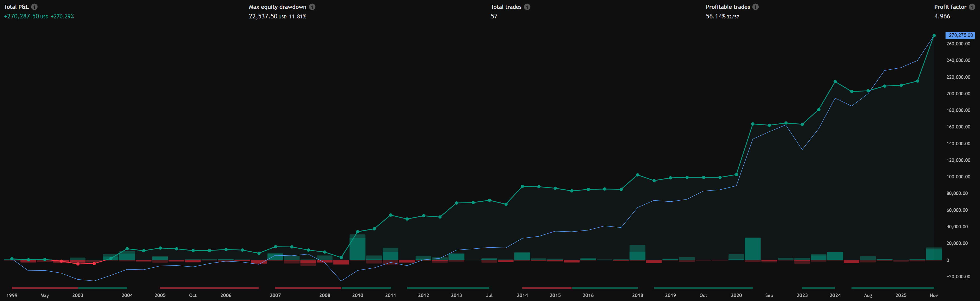Click the info icon beside Profitable trades
Viewport: 980px width, 301px height.
pos(755,7)
